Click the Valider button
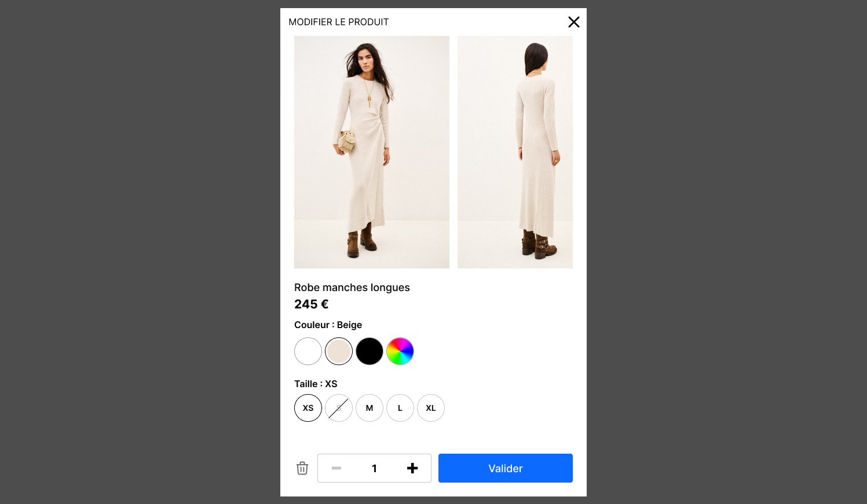The width and height of the screenshot is (867, 504). (x=506, y=468)
